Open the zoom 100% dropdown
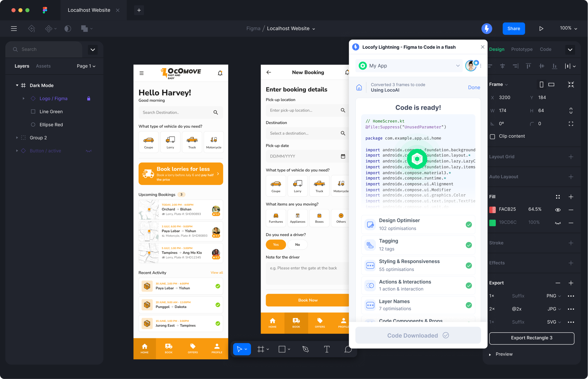588x379 pixels. (568, 28)
